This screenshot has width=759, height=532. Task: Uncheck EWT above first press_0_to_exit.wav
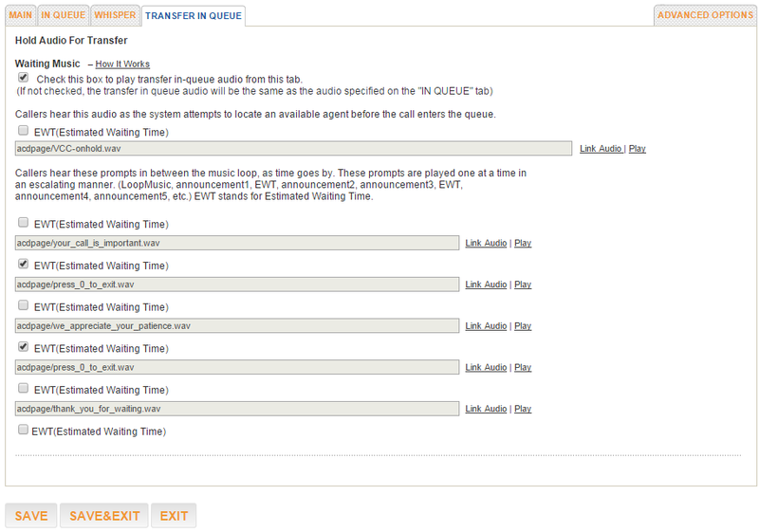point(23,264)
